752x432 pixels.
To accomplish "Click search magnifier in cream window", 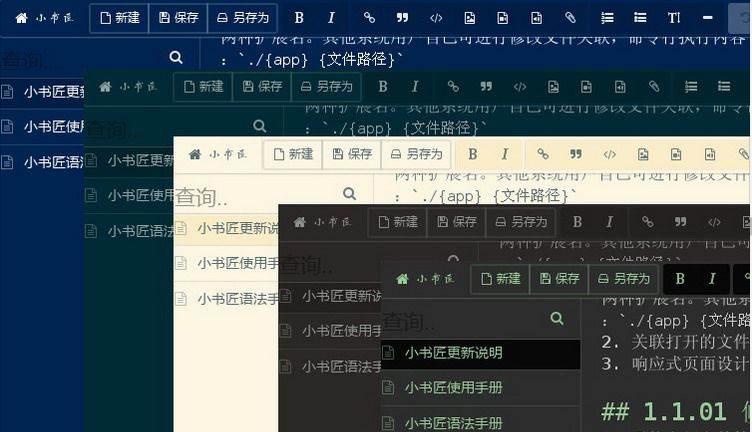I will [350, 194].
